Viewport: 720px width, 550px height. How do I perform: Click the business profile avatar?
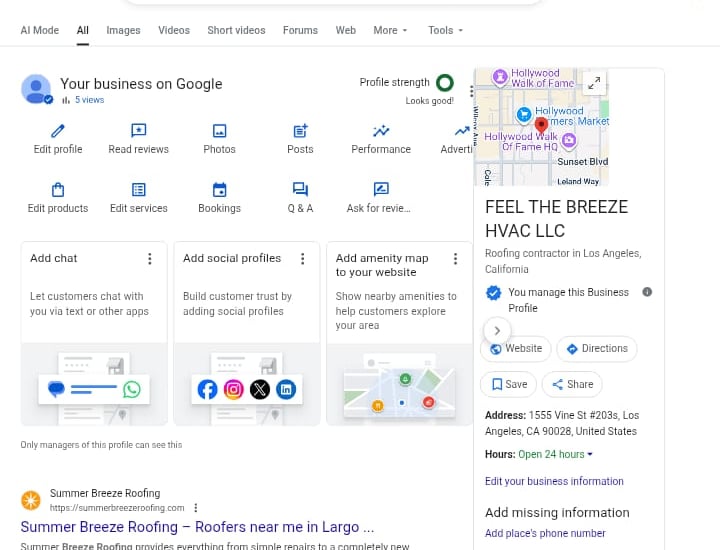(36, 89)
